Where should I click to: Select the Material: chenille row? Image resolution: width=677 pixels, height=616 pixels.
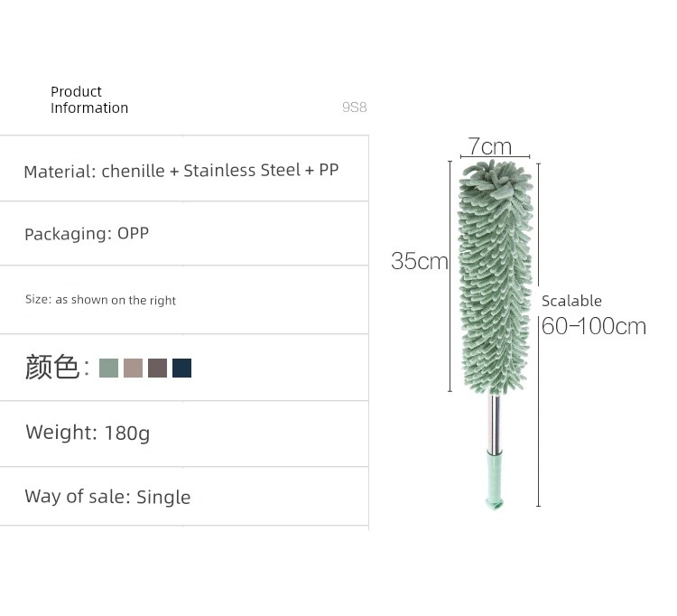[x=184, y=169]
